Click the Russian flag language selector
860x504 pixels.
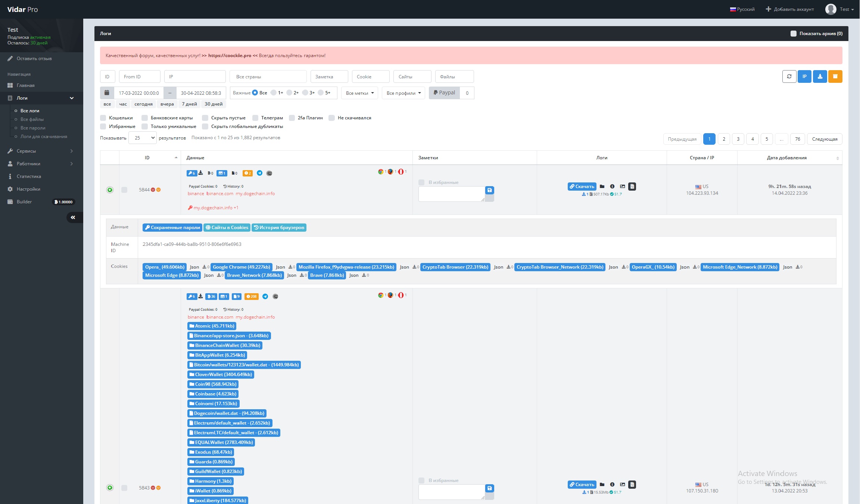pos(742,9)
